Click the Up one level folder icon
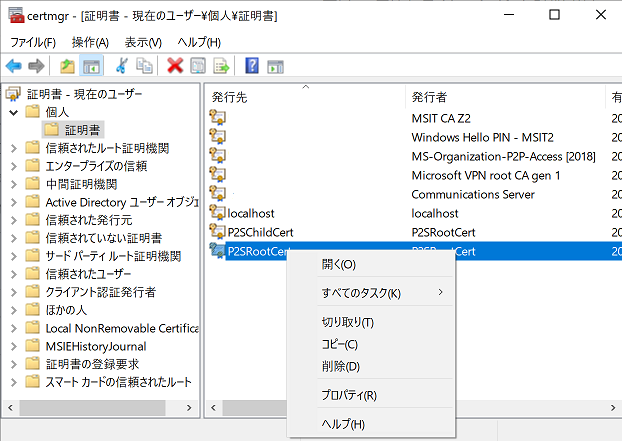 tap(67, 66)
